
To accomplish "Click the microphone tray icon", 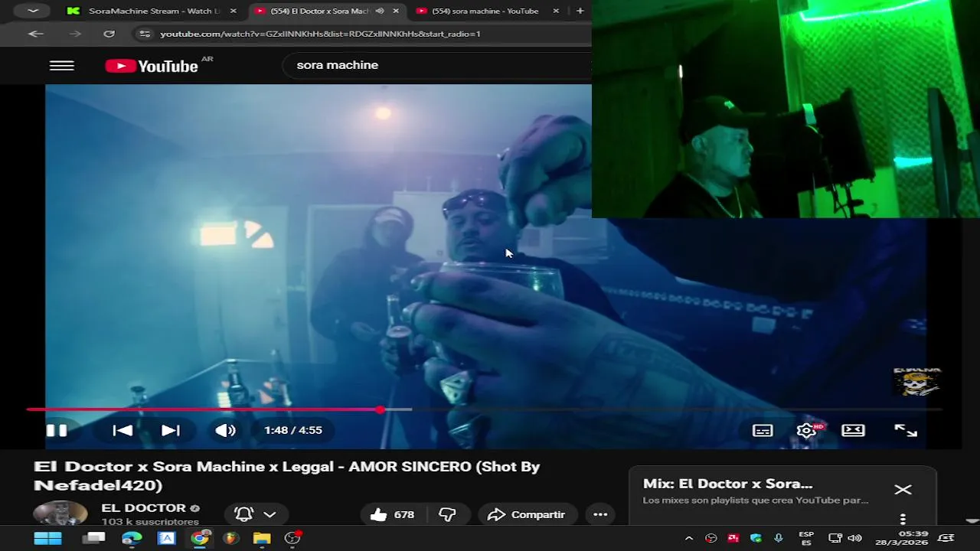I will click(x=779, y=538).
